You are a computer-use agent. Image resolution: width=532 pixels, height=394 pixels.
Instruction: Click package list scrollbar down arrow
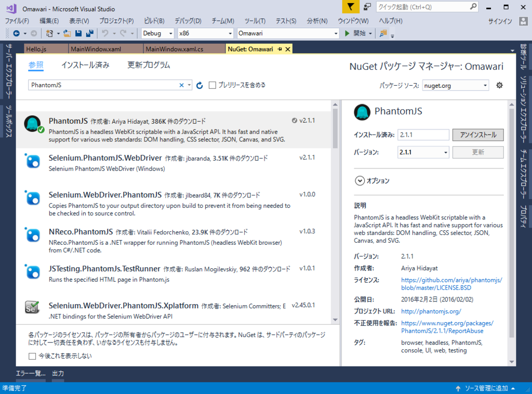335,320
